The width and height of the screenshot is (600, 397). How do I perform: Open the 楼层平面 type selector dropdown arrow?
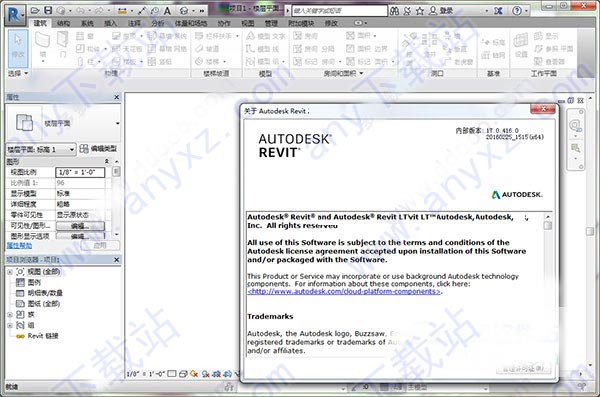pos(117,123)
